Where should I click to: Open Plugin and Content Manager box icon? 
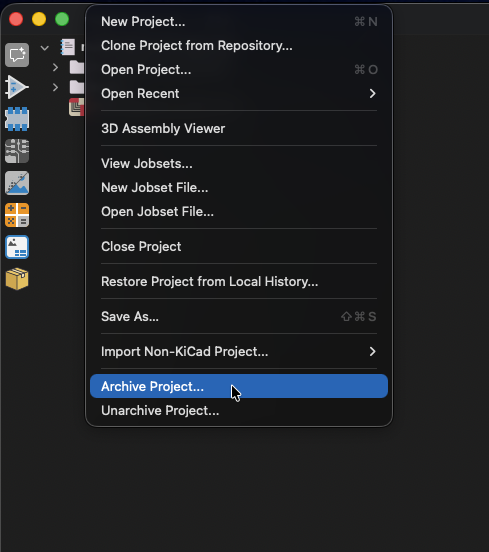click(x=17, y=279)
